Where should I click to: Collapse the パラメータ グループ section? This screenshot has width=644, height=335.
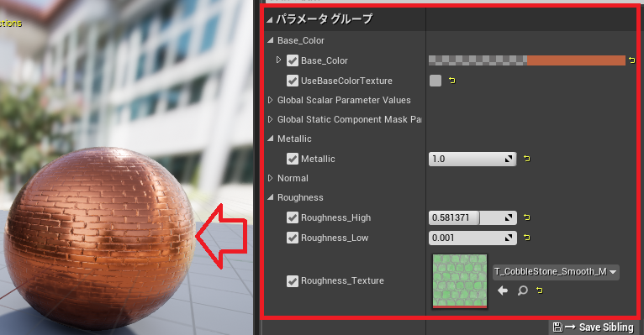click(270, 19)
